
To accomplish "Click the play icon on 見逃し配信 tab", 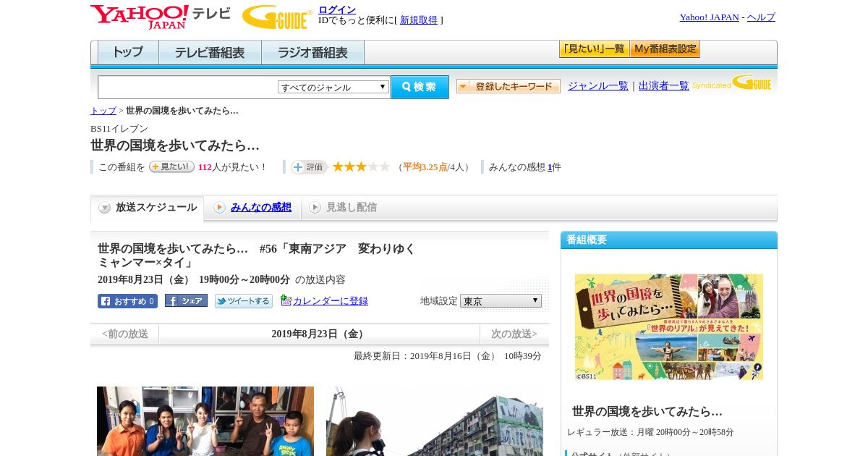I will 315,208.
